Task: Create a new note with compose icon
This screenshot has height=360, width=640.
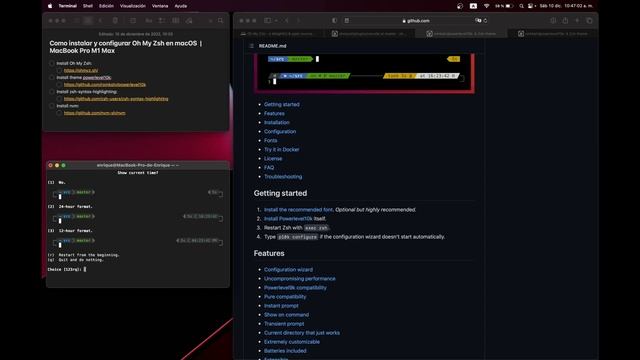Action: point(133,20)
